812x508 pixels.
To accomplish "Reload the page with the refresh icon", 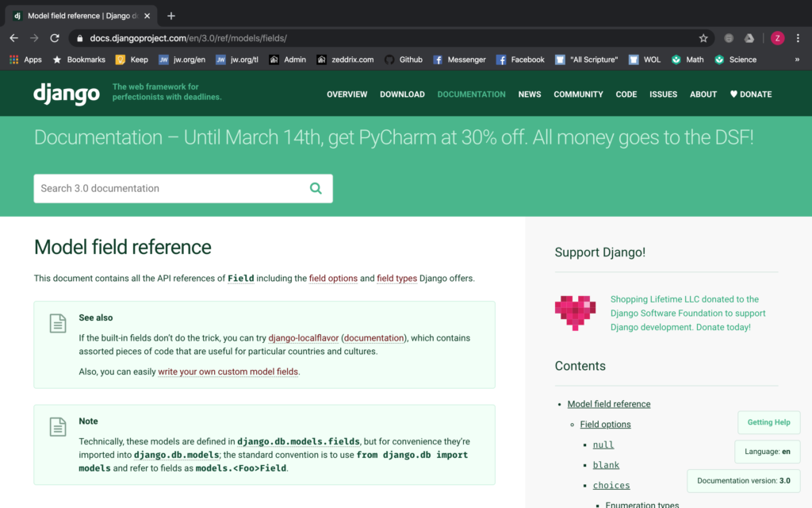I will (55, 38).
